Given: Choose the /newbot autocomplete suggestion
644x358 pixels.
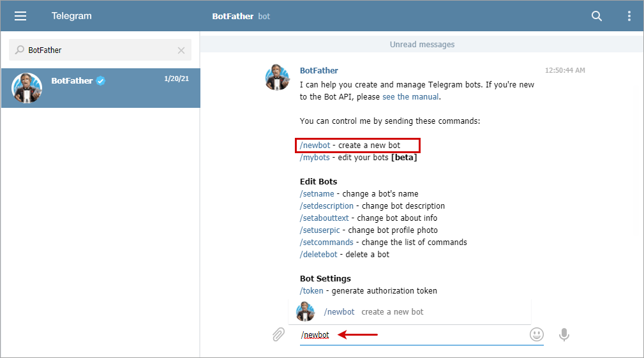Looking at the screenshot, I should [x=410, y=311].
